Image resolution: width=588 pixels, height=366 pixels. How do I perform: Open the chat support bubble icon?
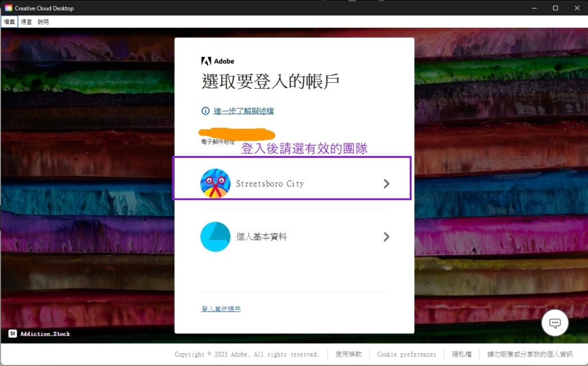point(555,323)
